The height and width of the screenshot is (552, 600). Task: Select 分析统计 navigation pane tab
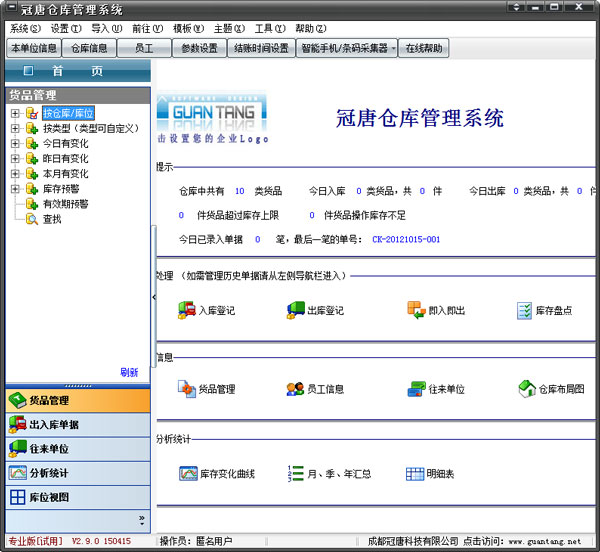tap(78, 473)
